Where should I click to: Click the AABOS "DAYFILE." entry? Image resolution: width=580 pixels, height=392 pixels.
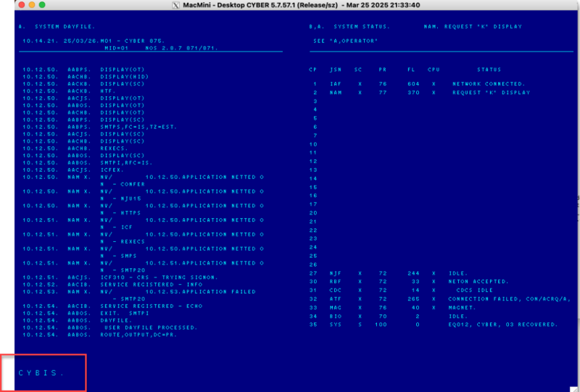coord(116,320)
